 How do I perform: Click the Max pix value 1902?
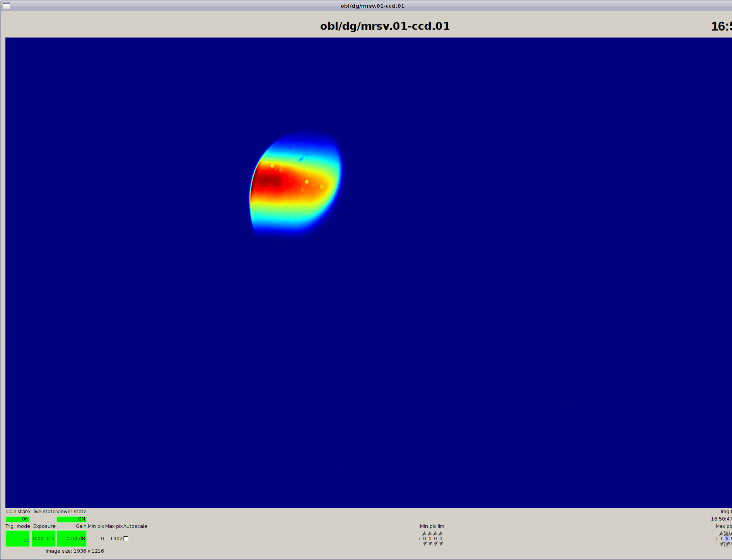pos(116,539)
